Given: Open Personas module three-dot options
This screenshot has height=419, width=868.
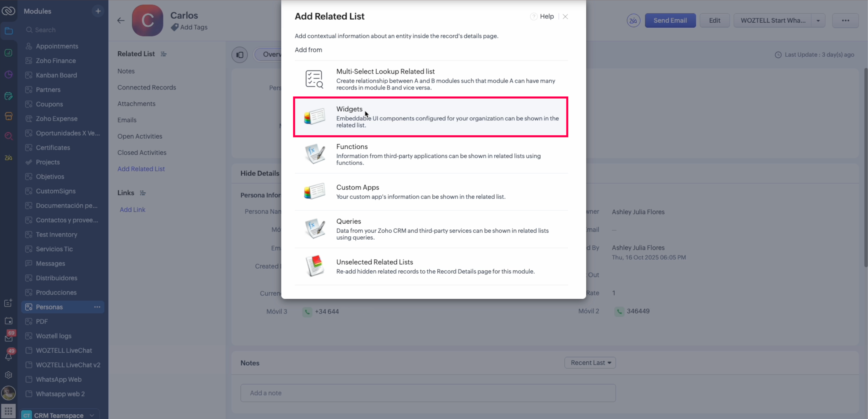Looking at the screenshot, I should (97, 307).
